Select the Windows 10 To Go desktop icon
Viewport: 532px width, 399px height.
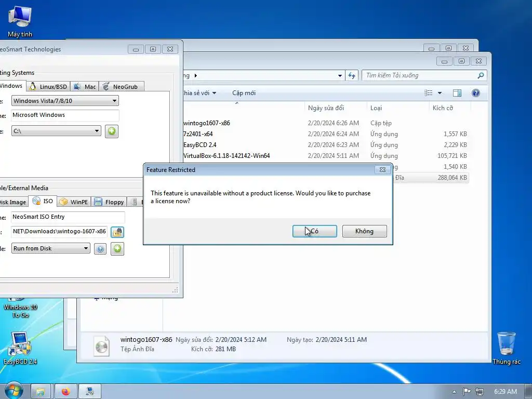point(20,307)
